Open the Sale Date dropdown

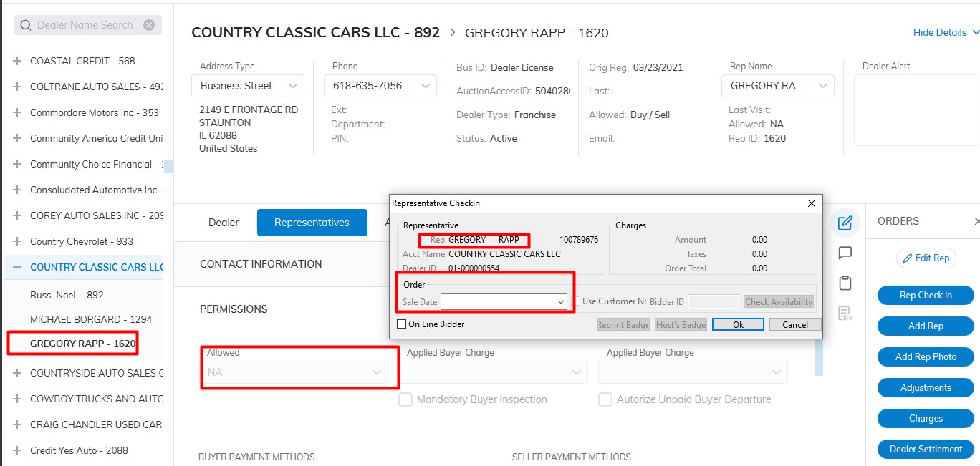tap(561, 302)
